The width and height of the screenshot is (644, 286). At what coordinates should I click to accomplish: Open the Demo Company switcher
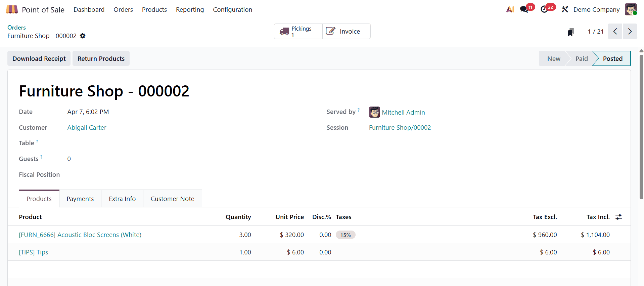click(x=596, y=9)
